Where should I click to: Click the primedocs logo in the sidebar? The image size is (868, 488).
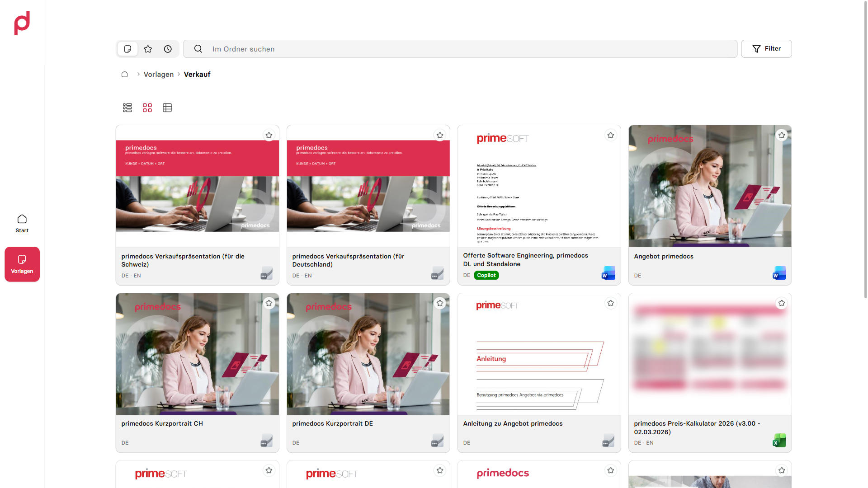[22, 23]
